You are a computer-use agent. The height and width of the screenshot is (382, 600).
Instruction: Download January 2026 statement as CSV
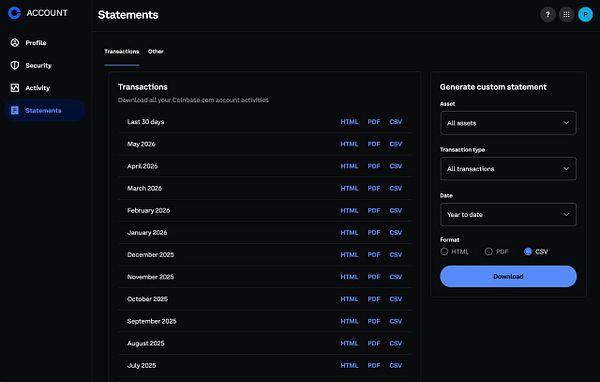point(396,233)
